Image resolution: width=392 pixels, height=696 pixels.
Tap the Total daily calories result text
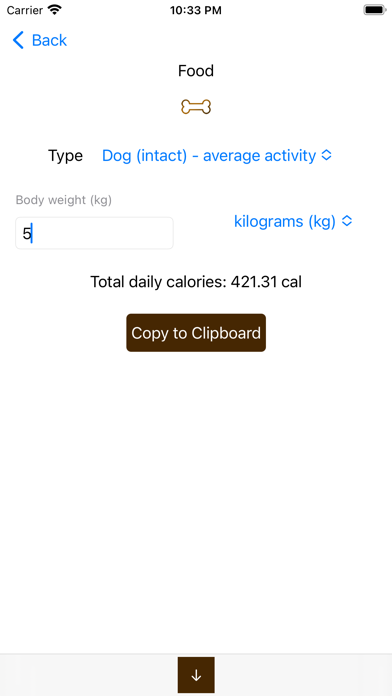(x=196, y=281)
